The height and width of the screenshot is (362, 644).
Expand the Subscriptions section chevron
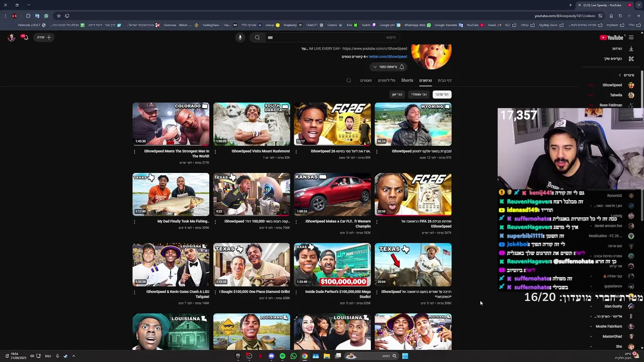(620, 75)
